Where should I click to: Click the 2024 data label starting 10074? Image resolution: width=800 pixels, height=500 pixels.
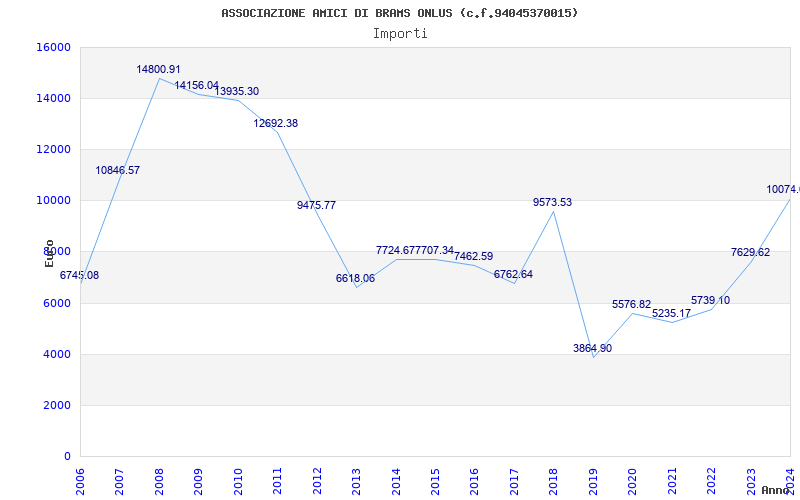pyautogui.click(x=783, y=190)
